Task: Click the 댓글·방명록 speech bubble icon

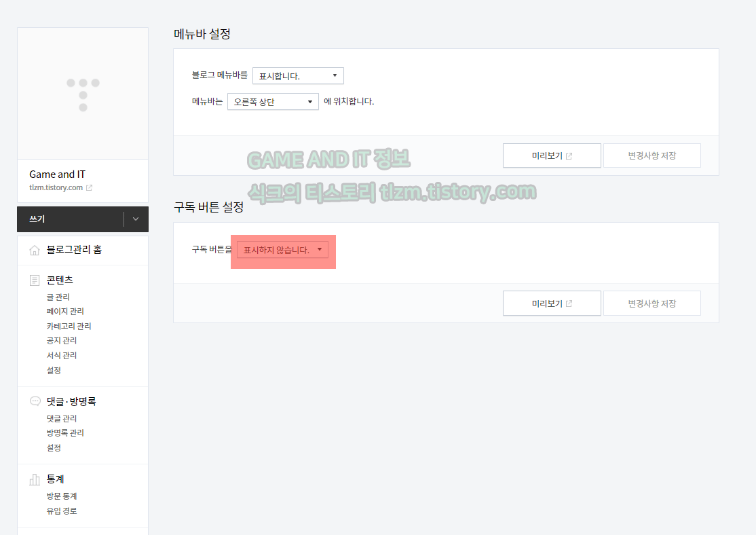Action: point(35,401)
